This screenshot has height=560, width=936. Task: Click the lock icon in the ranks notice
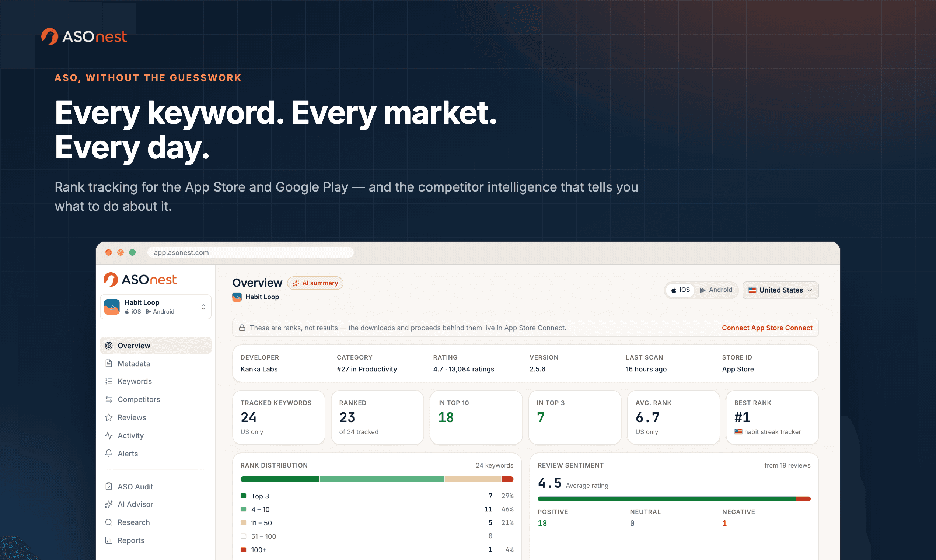[242, 328]
